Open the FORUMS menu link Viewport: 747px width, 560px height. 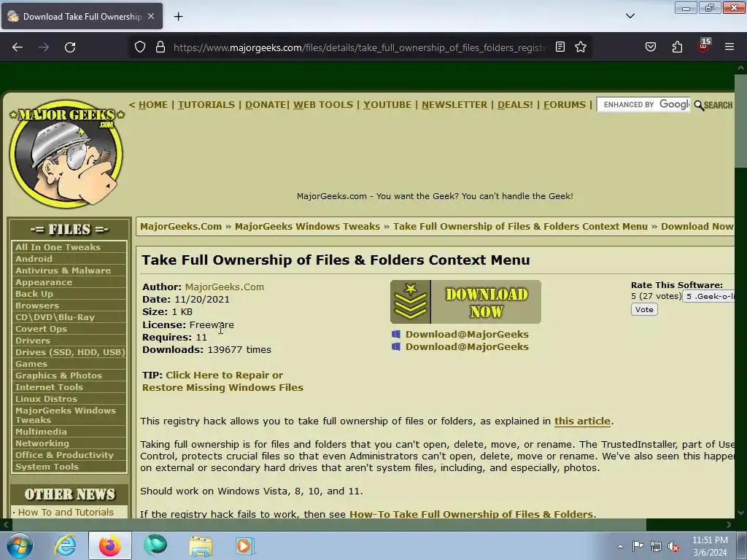coord(565,105)
